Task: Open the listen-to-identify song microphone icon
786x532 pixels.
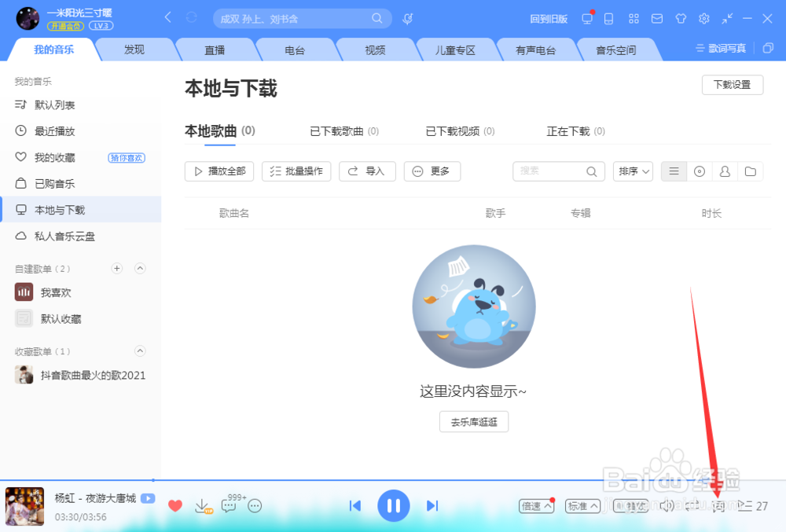Action: [407, 19]
